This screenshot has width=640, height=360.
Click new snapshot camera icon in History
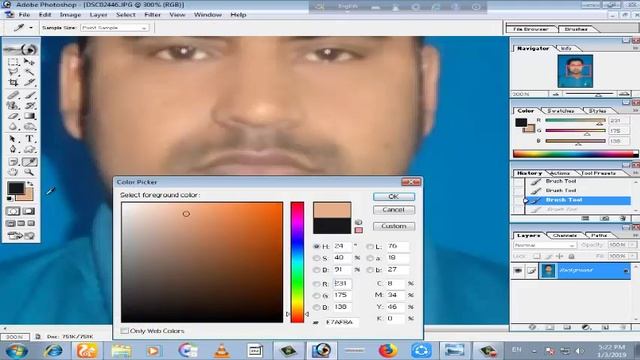pyautogui.click(x=604, y=219)
